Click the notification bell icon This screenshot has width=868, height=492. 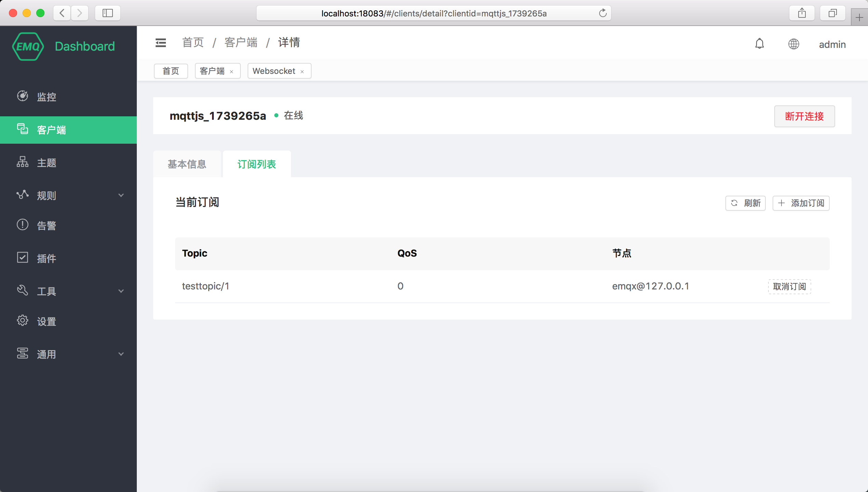pos(759,44)
